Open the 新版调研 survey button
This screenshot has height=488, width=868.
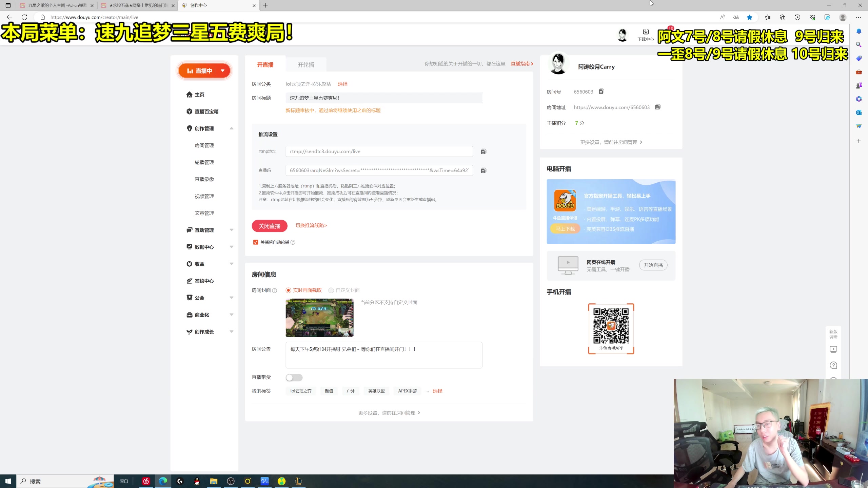click(x=833, y=334)
